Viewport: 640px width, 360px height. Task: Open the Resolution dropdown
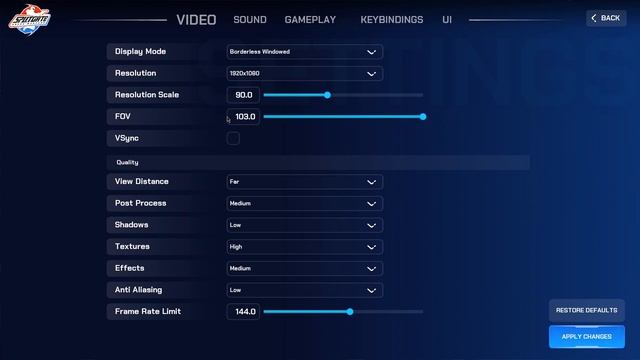[304, 73]
